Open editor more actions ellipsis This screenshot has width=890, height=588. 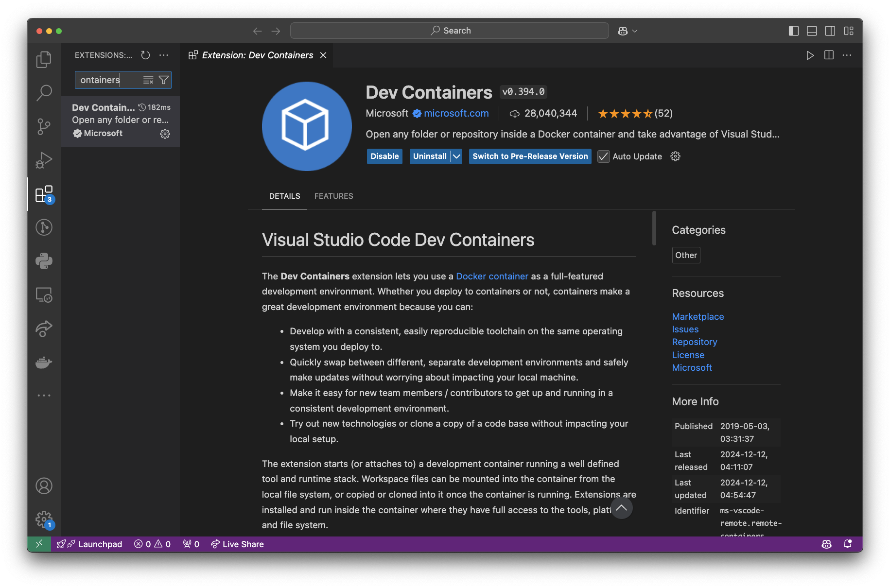[x=847, y=55]
